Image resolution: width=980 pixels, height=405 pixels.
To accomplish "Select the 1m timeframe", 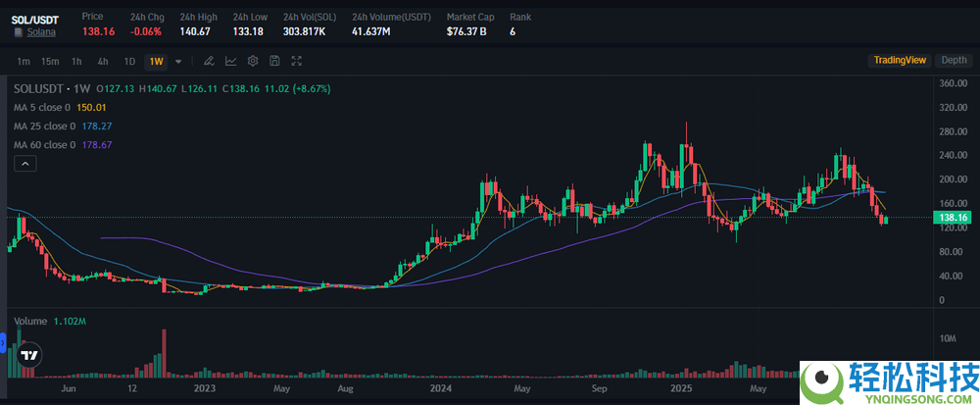I will coord(24,61).
